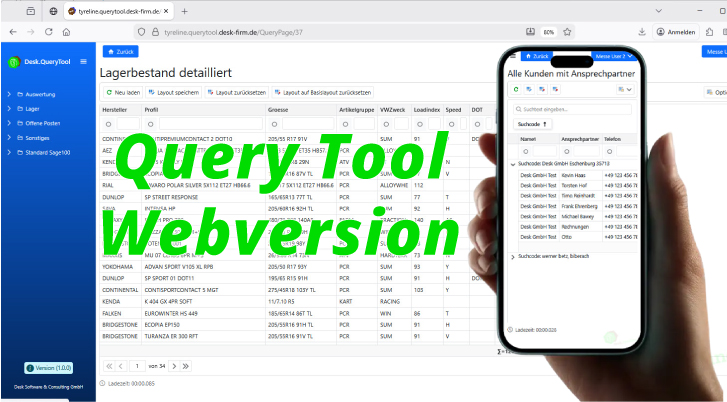Click the Groesse column filter operator icon

click(x=274, y=124)
